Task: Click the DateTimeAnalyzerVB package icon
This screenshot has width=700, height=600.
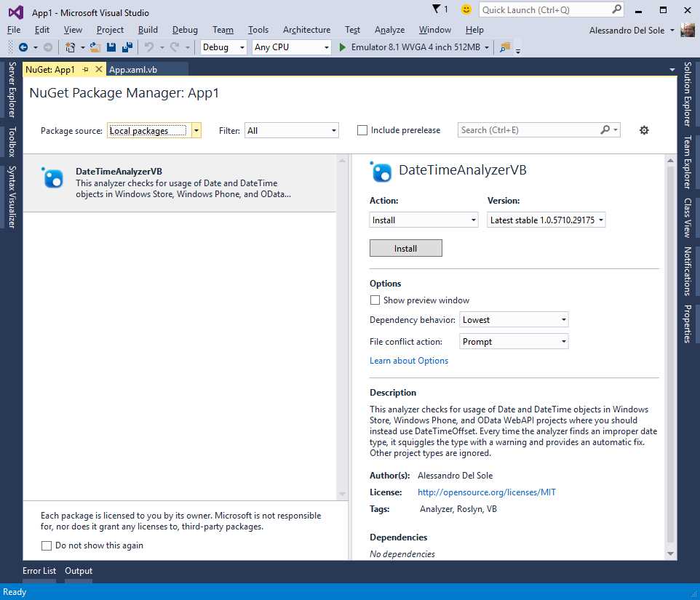Action: [x=52, y=178]
